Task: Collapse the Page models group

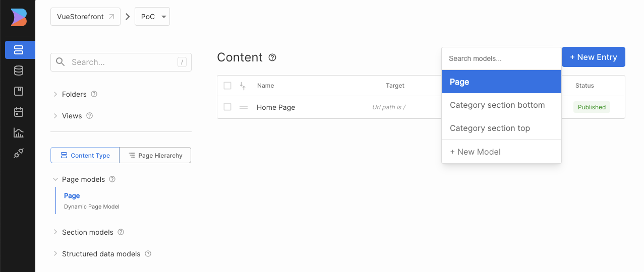Action: pyautogui.click(x=55, y=179)
